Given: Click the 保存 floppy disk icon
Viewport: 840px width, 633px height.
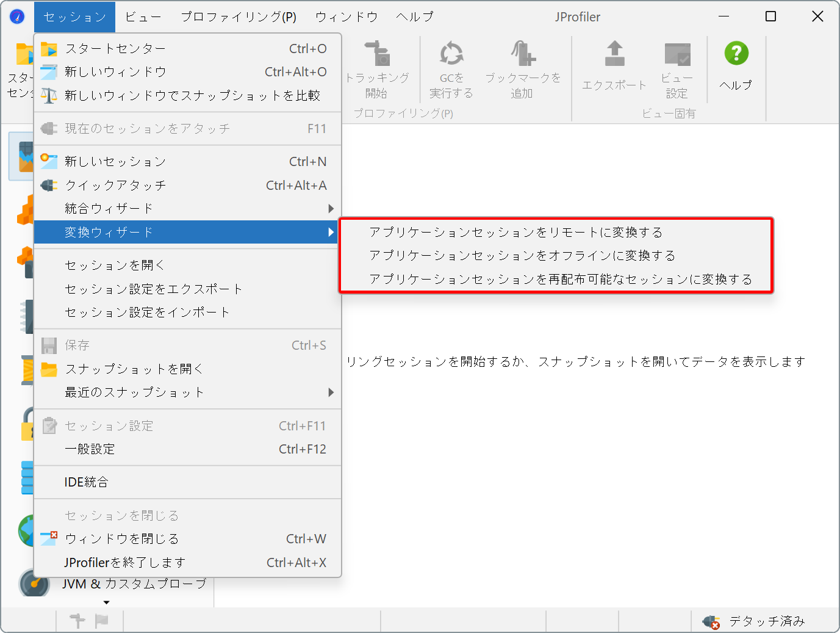Looking at the screenshot, I should [49, 345].
